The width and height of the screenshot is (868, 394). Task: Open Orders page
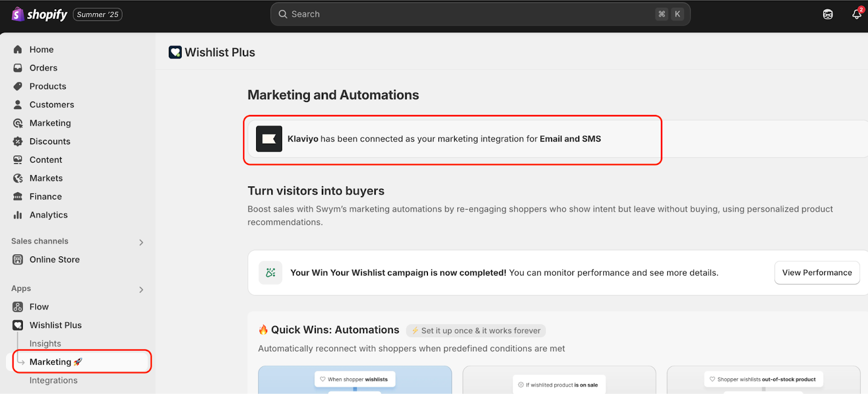(43, 68)
